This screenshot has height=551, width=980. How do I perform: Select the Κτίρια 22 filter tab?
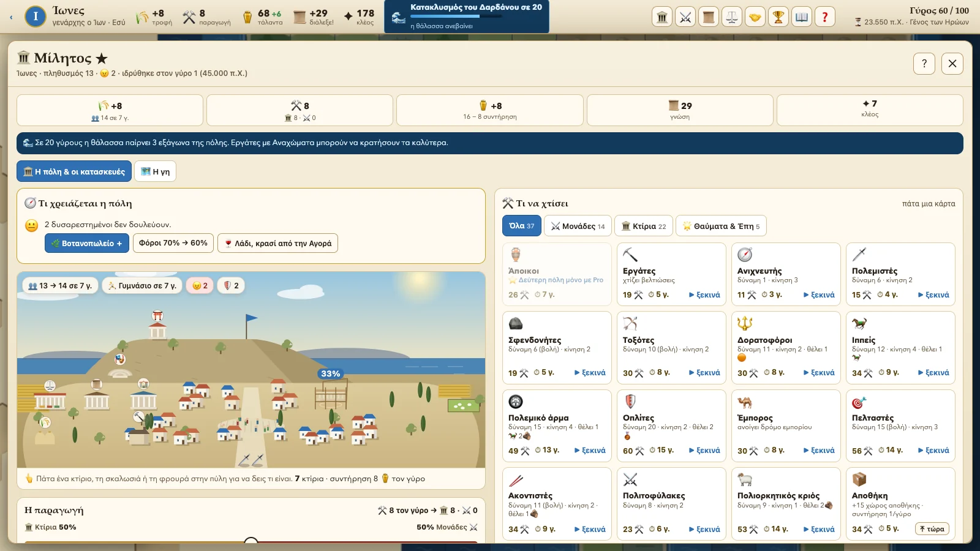coord(644,226)
